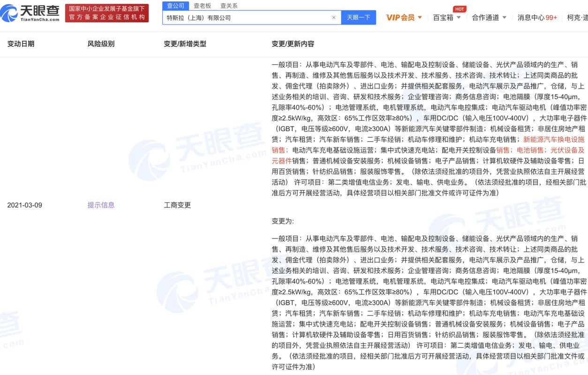Click the date 2021-03-09
The image size is (588, 375).
click(x=24, y=205)
